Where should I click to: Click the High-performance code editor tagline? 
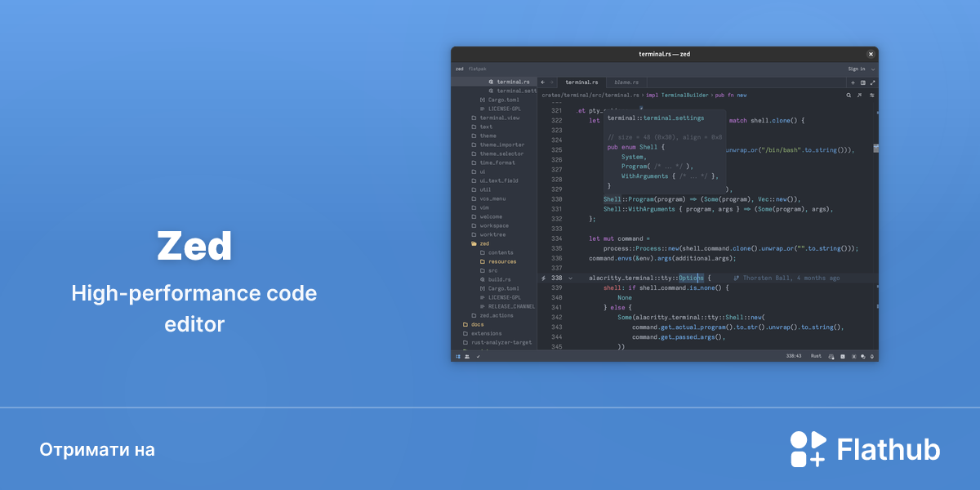click(x=194, y=309)
